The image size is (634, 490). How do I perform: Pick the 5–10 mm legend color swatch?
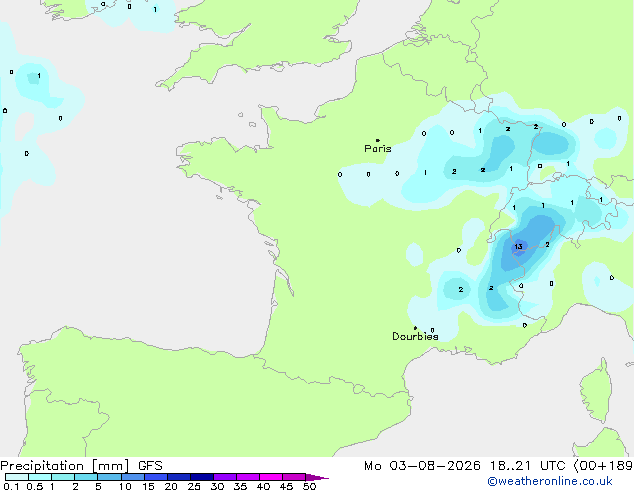pyautogui.click(x=109, y=477)
